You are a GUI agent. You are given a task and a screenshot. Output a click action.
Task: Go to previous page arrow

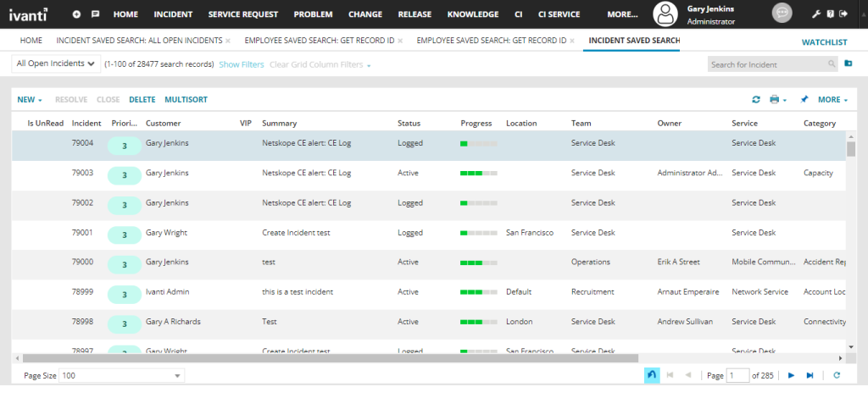click(x=688, y=375)
